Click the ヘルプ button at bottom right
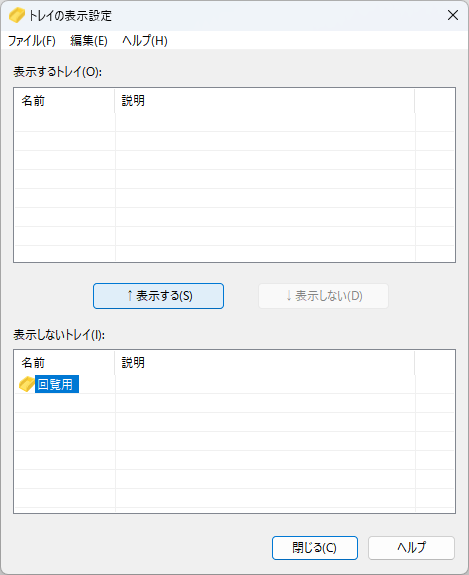 coord(411,547)
